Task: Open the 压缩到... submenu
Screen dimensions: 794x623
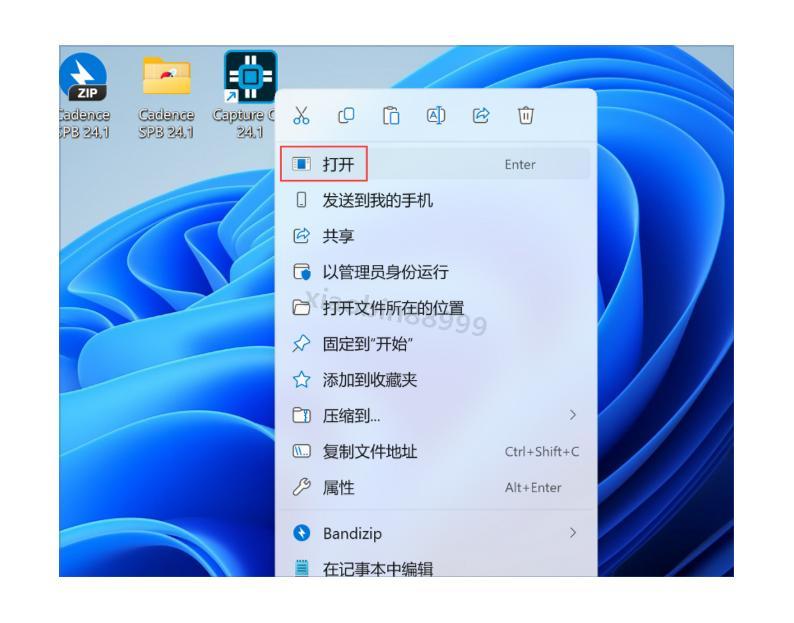Action: pyautogui.click(x=435, y=416)
